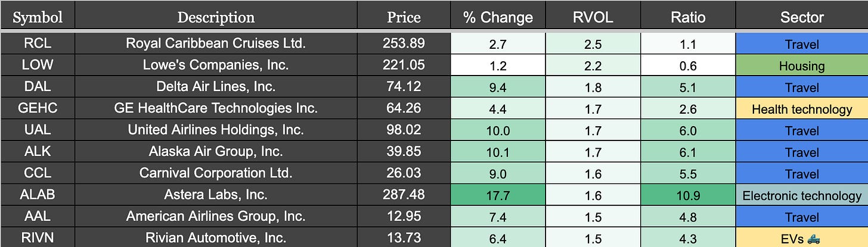Click the Delta Air Lines, Inc. description
868x247 pixels.
pos(216,87)
